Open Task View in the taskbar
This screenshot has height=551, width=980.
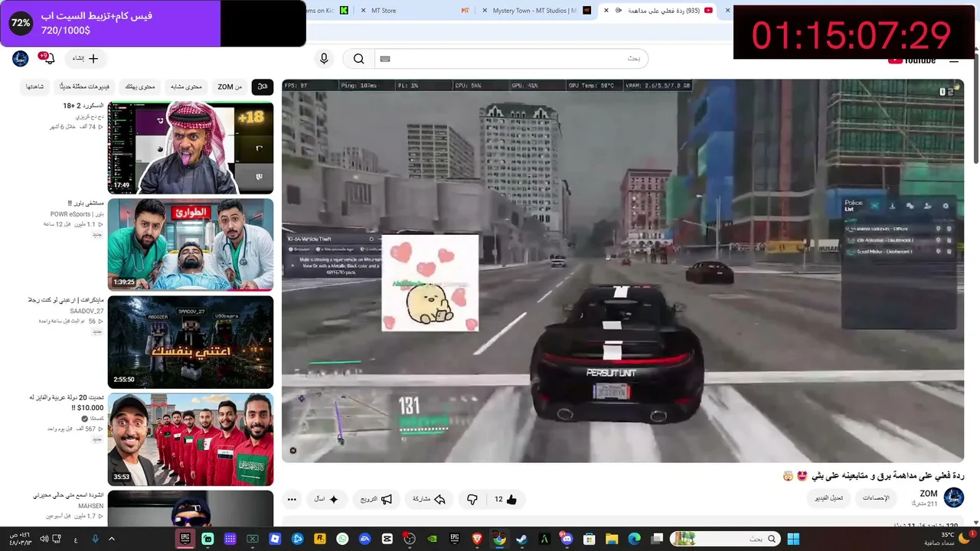657,539
